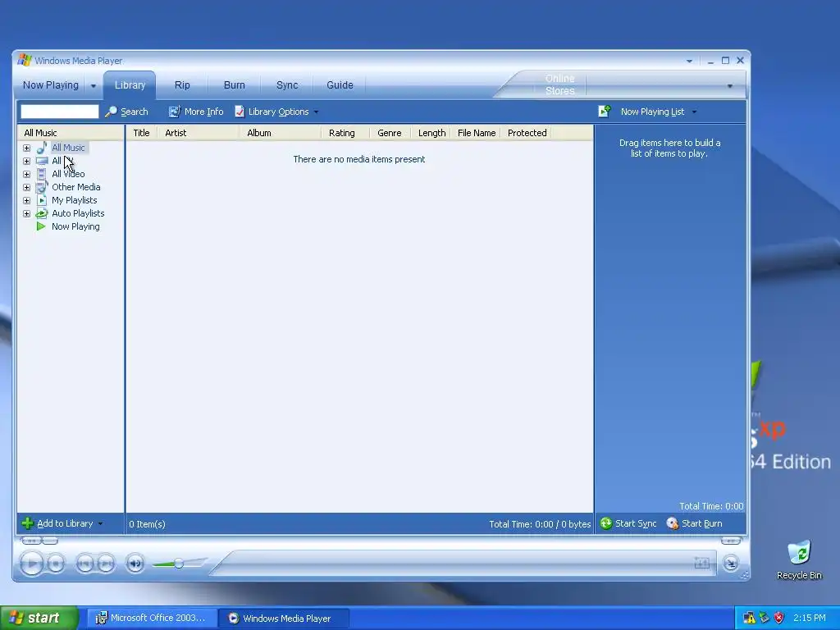Viewport: 840px width, 630px height.
Task: Select the My Playlists label in the tree
Action: pyautogui.click(x=75, y=200)
